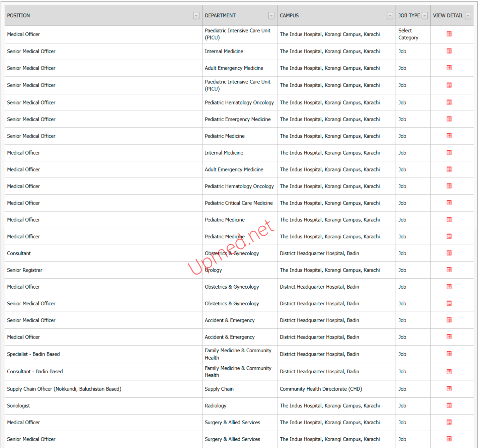The height and width of the screenshot is (448, 478).
Task: Select Community Health Directorate (CHD) campus cell
Action: pos(321,389)
